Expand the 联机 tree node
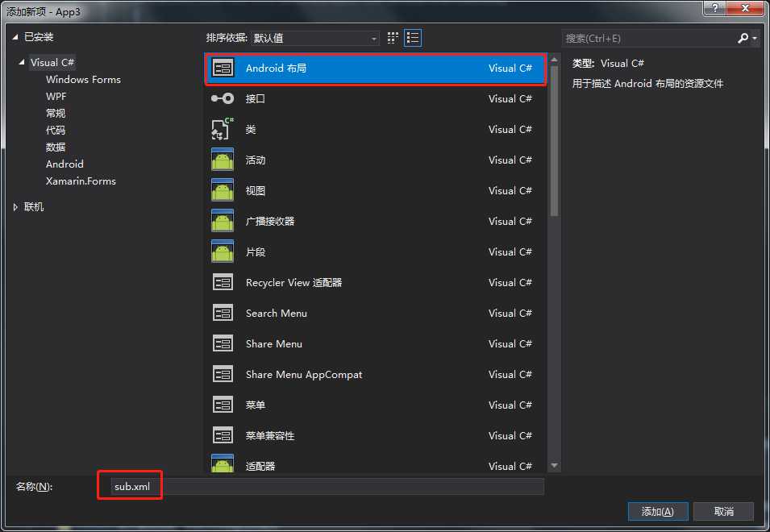The width and height of the screenshot is (770, 532). (15, 207)
